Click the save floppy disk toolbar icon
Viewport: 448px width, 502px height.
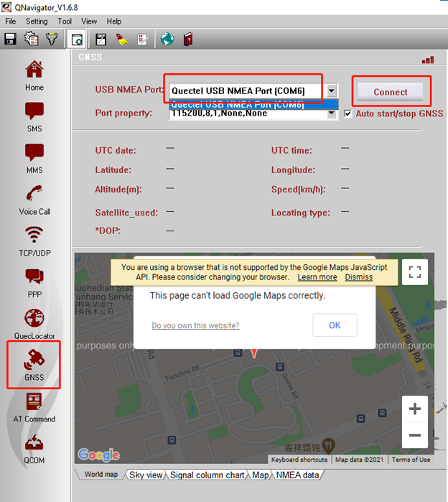coord(10,39)
